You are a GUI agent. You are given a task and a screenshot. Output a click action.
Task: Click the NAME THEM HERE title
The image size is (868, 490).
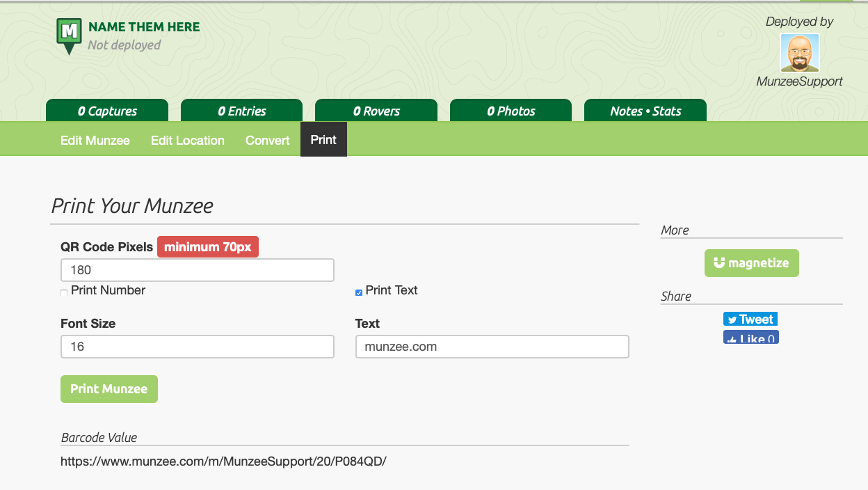[x=144, y=27]
